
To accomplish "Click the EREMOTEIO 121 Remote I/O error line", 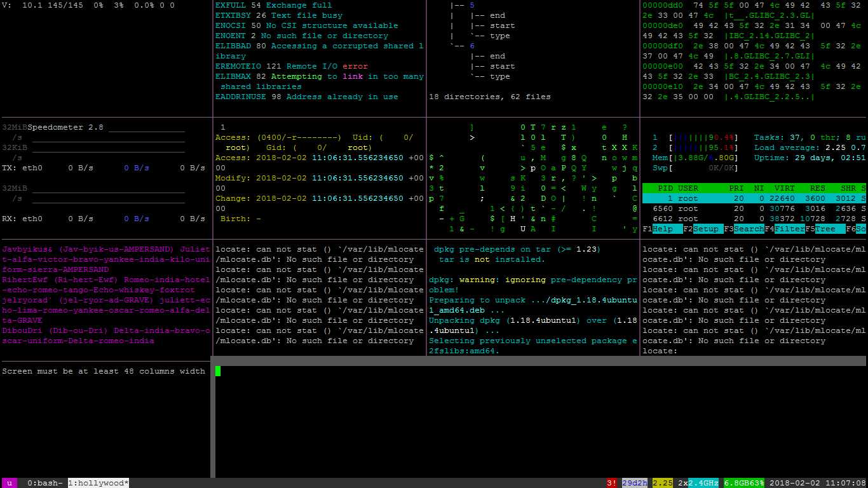I will point(292,66).
